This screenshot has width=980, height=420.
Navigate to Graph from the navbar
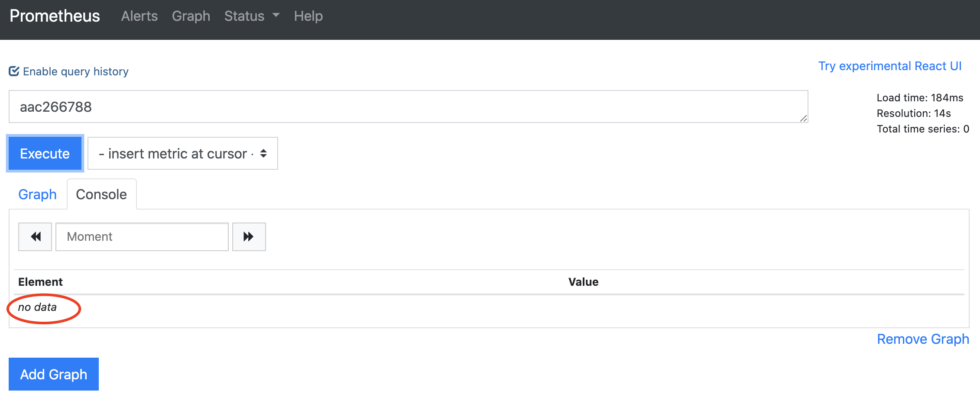click(x=191, y=16)
